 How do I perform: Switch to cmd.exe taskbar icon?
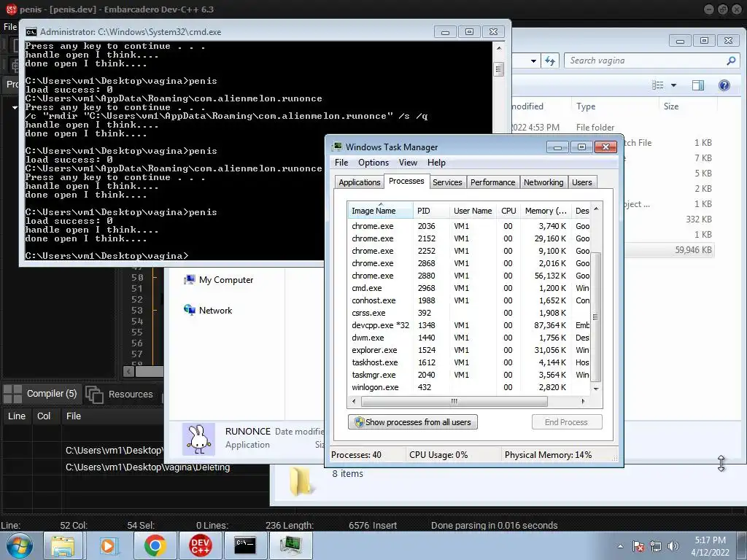click(x=245, y=545)
